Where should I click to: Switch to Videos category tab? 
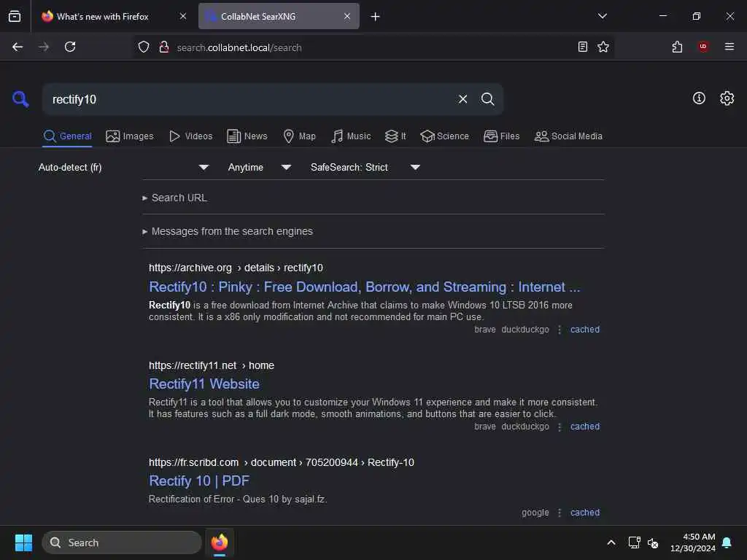190,136
